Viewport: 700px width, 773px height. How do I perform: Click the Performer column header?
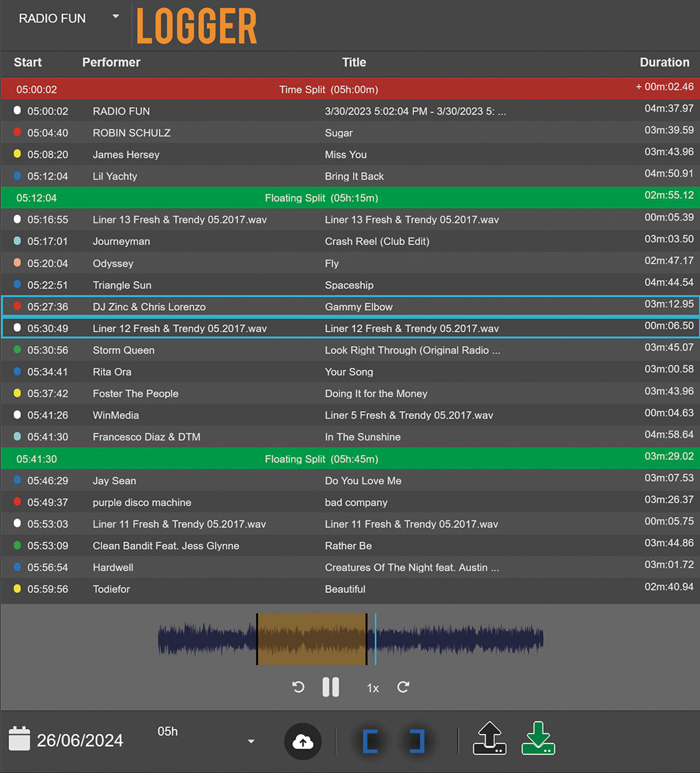coord(111,62)
